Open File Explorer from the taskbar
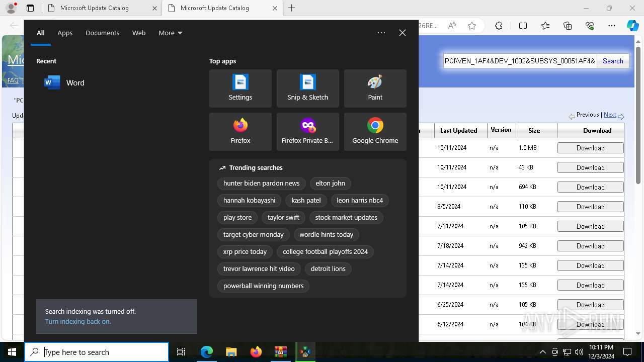Screen dimensions: 644x362 (231, 352)
